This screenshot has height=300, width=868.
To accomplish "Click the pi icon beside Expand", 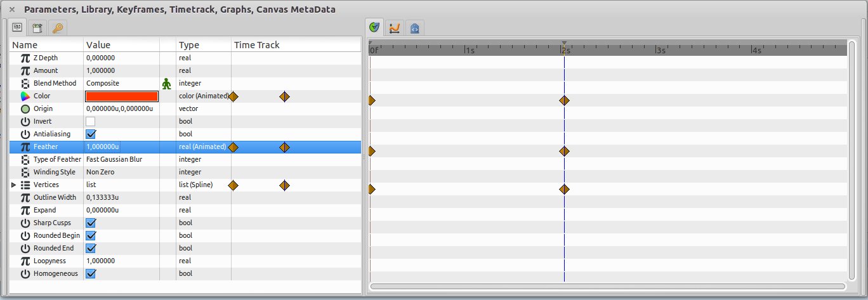I will [x=25, y=210].
